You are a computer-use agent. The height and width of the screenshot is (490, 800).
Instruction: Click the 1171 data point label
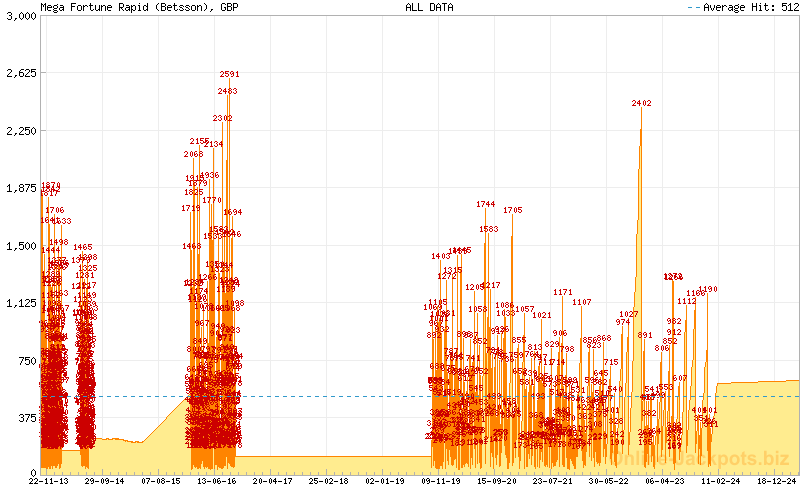[x=563, y=292]
